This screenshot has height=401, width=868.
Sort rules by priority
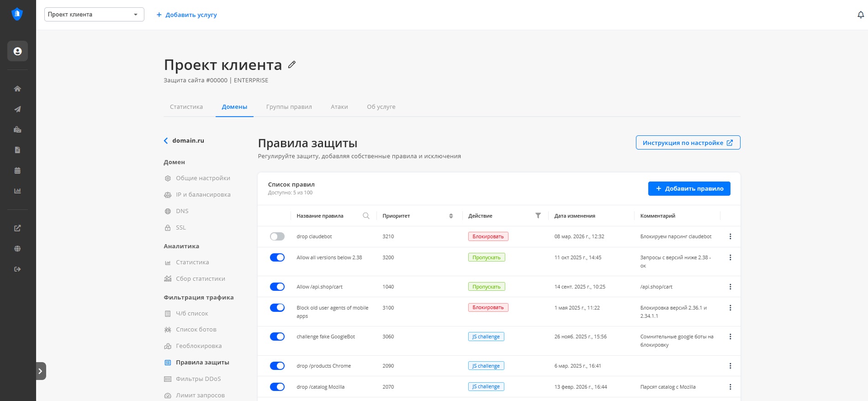[451, 216]
